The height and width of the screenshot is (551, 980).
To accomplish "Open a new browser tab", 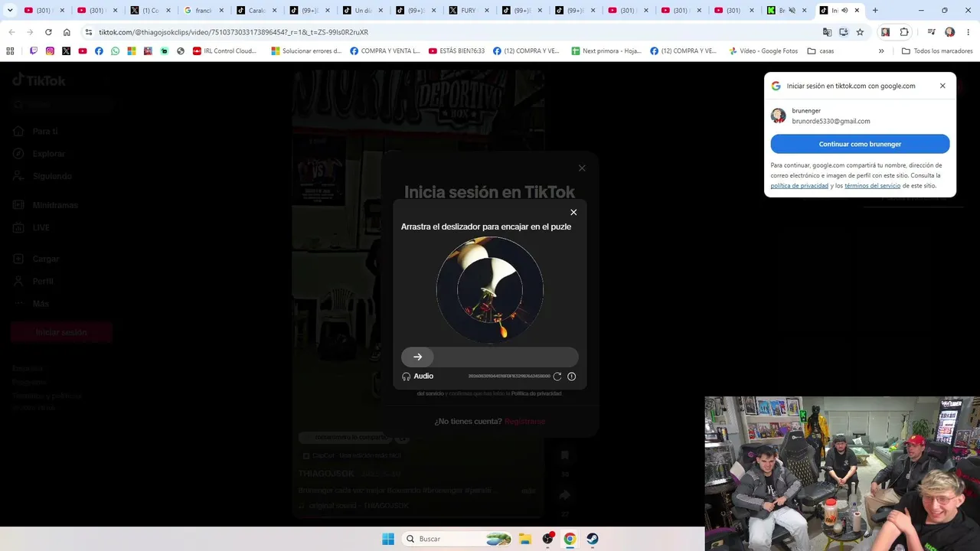I will (875, 11).
